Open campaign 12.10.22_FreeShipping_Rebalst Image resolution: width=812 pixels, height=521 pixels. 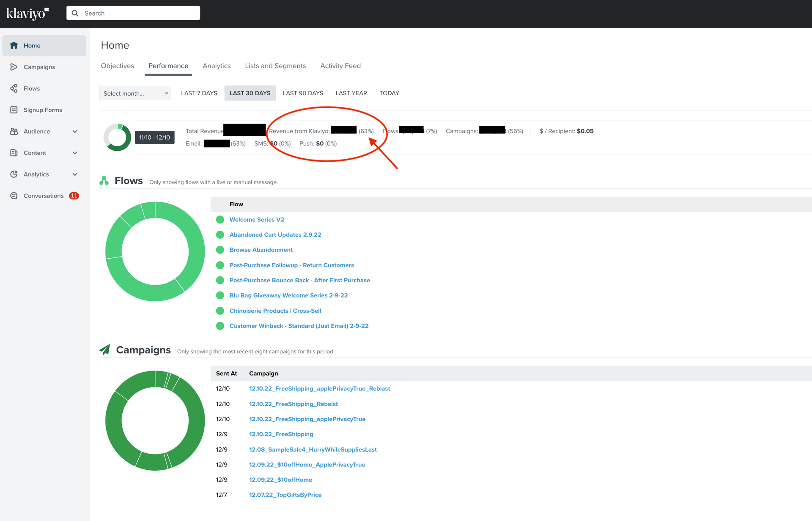(x=294, y=404)
